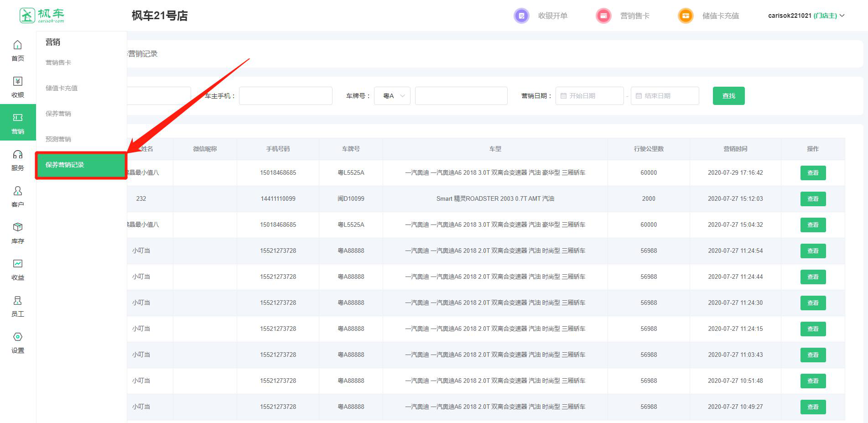Click 查看 for the 11:24:30 record

pyautogui.click(x=813, y=303)
